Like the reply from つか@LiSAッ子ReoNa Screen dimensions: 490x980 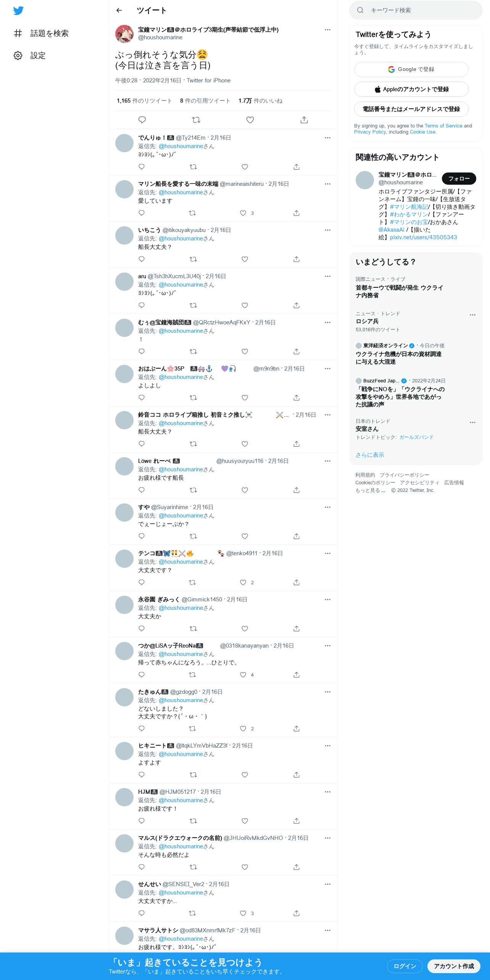click(x=243, y=675)
